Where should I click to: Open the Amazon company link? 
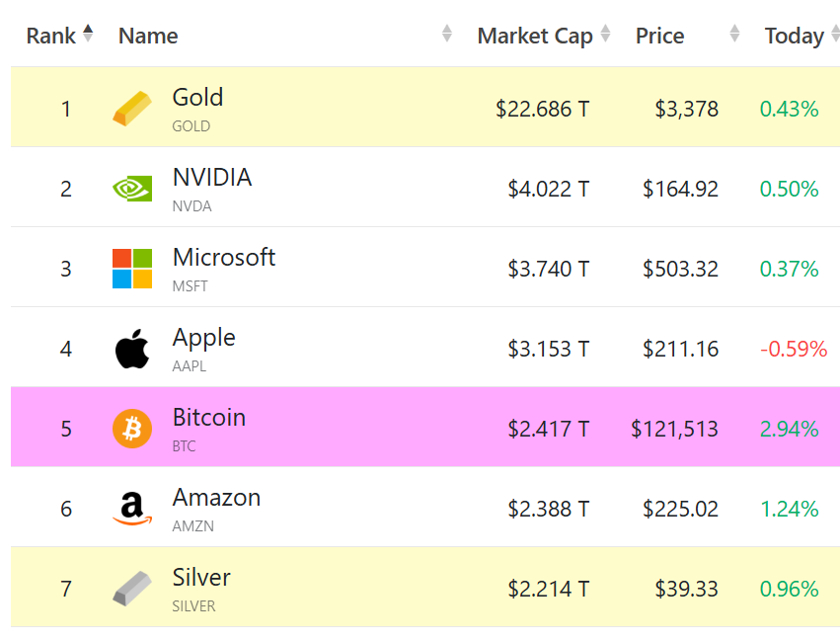(x=216, y=497)
